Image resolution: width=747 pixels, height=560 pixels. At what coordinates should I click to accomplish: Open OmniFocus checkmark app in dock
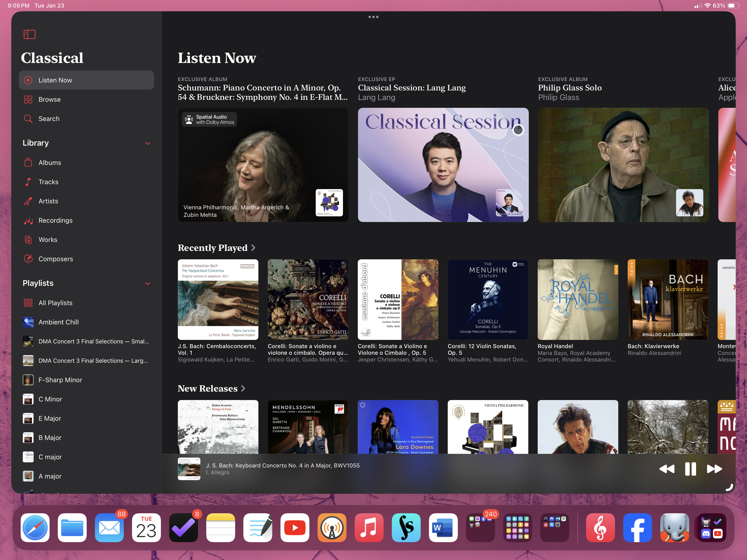pyautogui.click(x=184, y=528)
